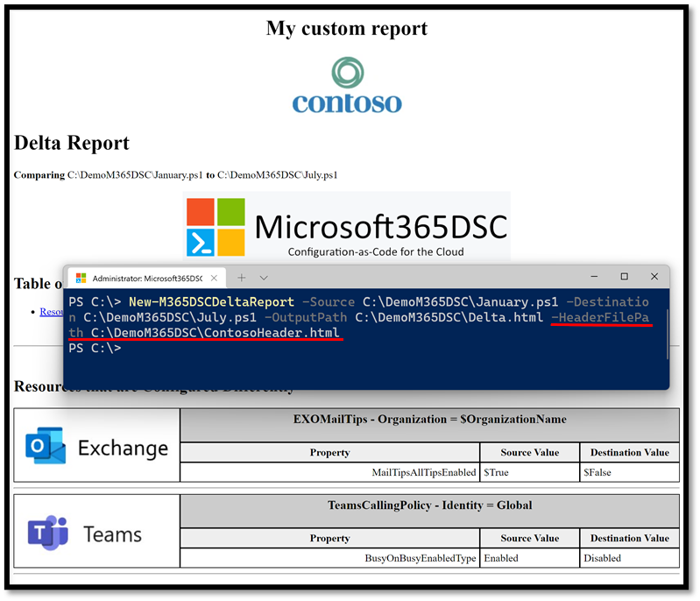Click the Delta Report heading

pos(72,143)
